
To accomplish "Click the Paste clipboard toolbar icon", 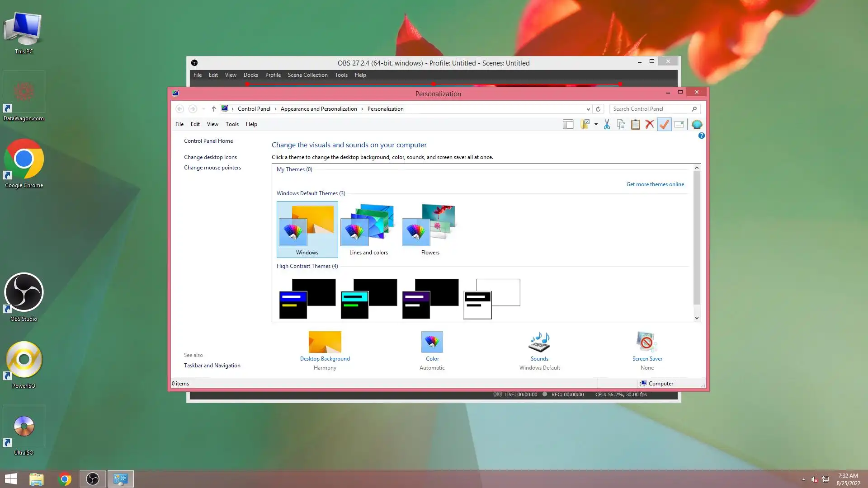I will [635, 124].
